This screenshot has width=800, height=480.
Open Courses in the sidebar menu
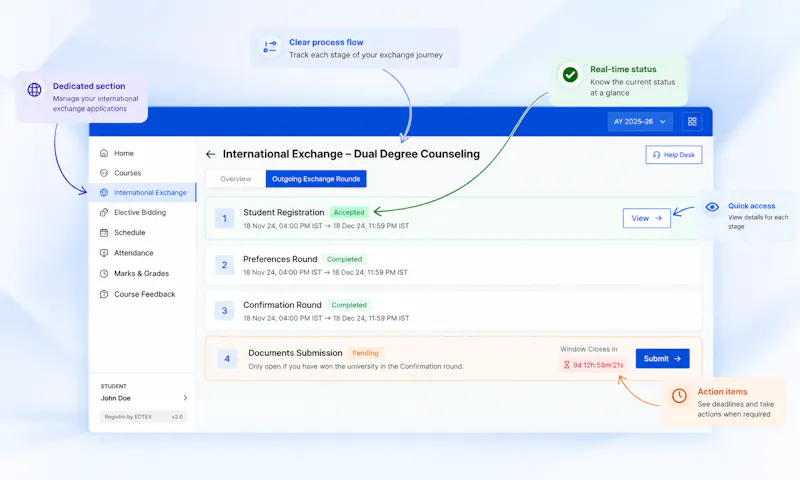(143, 173)
